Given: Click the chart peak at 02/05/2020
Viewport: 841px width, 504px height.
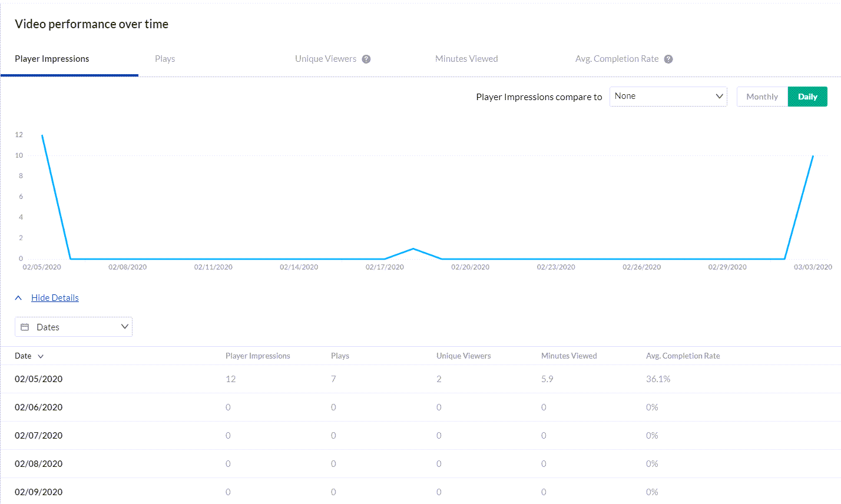Looking at the screenshot, I should click(x=42, y=135).
